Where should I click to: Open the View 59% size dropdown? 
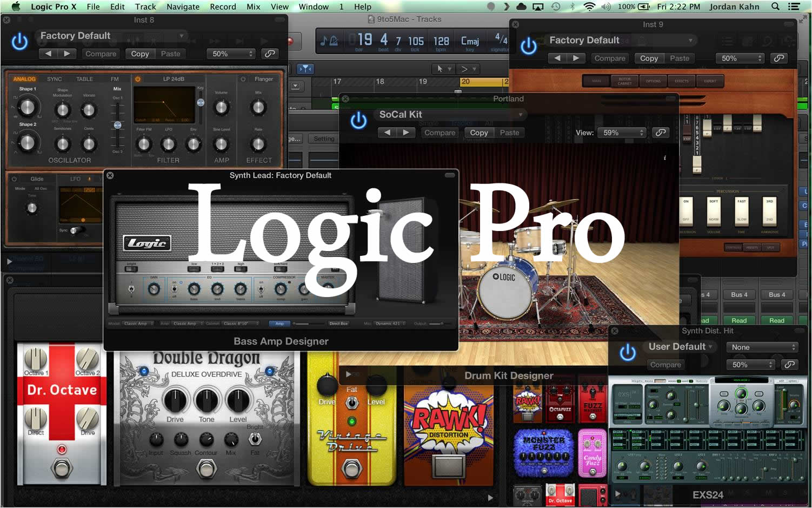click(x=622, y=133)
